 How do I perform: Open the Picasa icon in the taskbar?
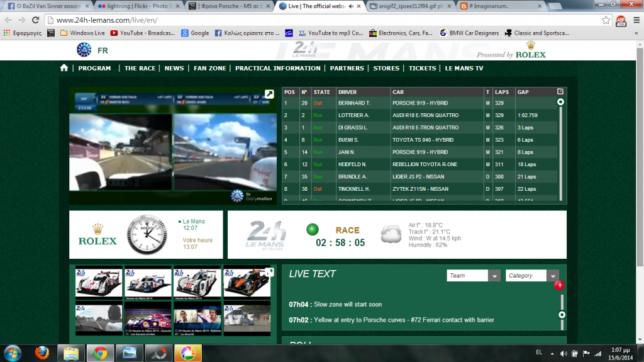click(x=187, y=353)
